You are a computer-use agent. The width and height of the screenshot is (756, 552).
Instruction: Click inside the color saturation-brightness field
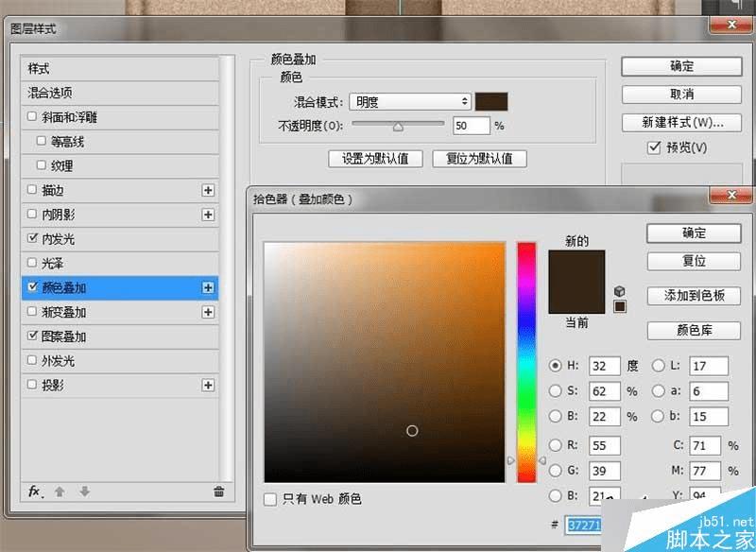point(385,362)
